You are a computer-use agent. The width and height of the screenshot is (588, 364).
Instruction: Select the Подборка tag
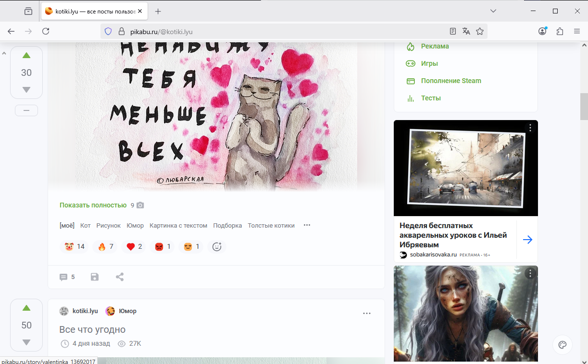227,225
